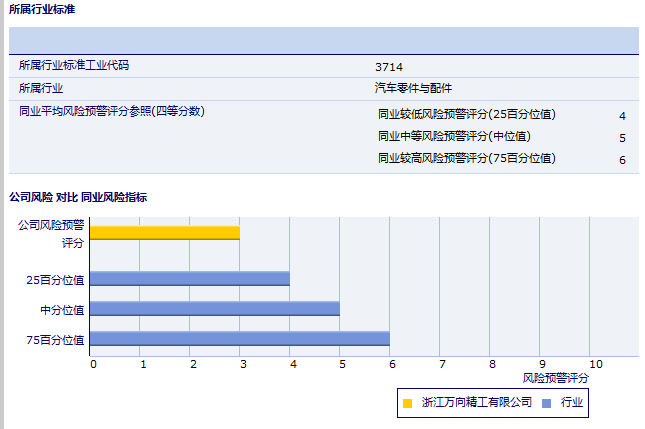Screen dimensions: 645x429
Task: Click the 同业平均风险预警评分参照(四等分数) label
Action: 111,111
